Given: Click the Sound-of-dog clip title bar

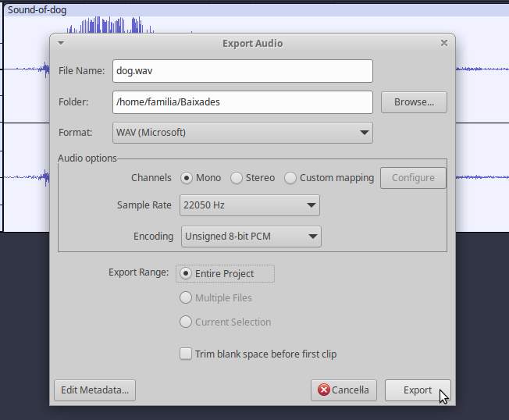Looking at the screenshot, I should pyautogui.click(x=256, y=10).
